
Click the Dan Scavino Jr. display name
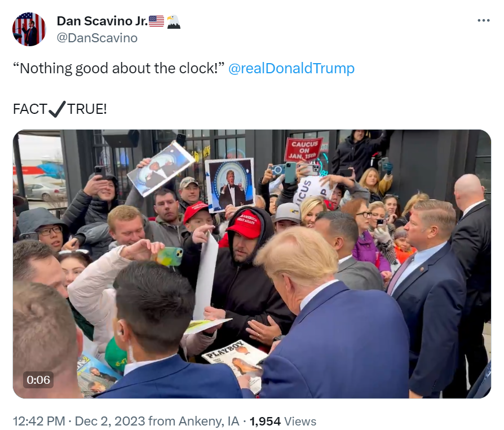point(102,21)
